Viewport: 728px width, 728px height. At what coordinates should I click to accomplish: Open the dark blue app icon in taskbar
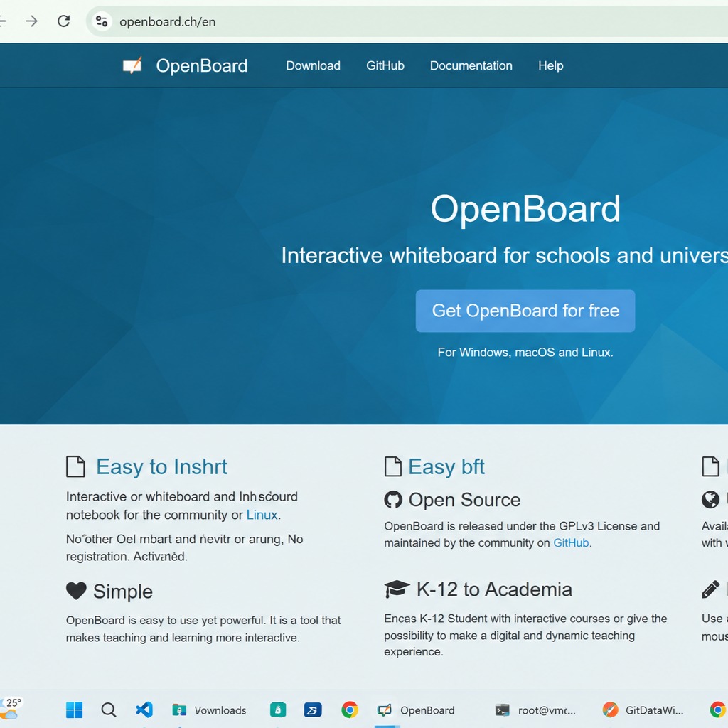click(313, 710)
